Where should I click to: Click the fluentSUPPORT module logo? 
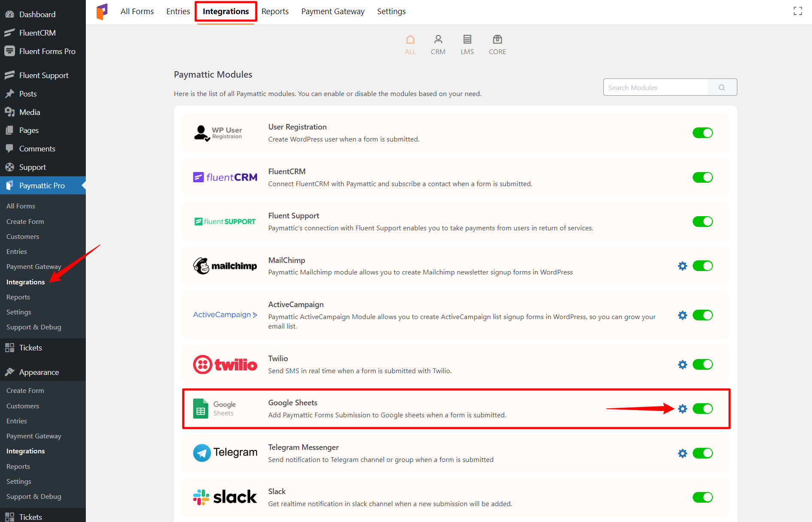point(225,221)
